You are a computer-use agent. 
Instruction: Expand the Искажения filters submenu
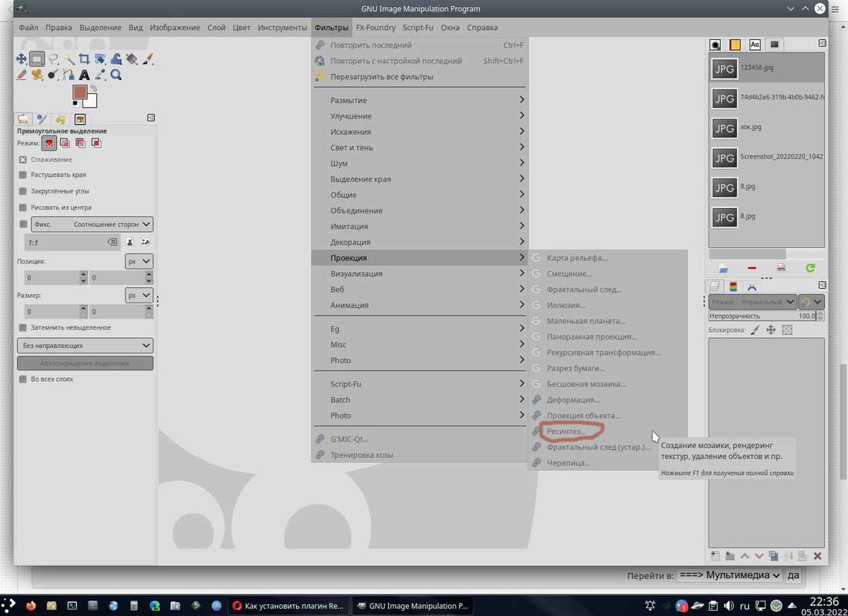coord(420,132)
